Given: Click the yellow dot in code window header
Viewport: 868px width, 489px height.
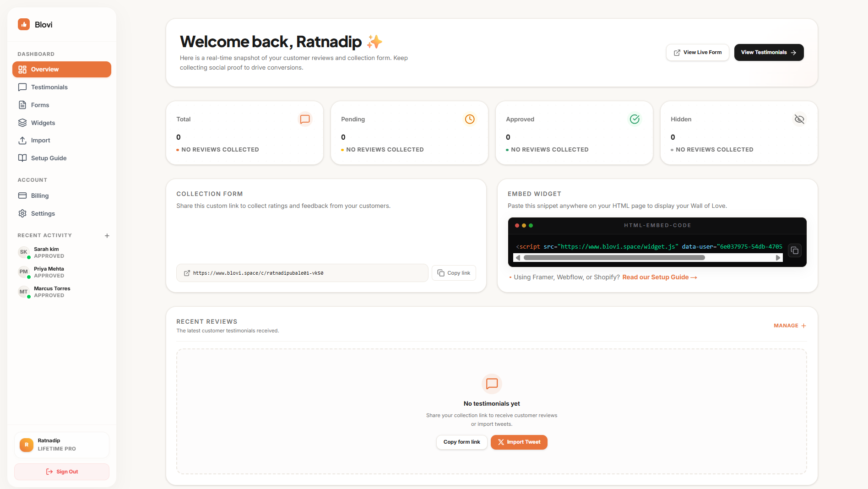Looking at the screenshot, I should click(x=524, y=225).
